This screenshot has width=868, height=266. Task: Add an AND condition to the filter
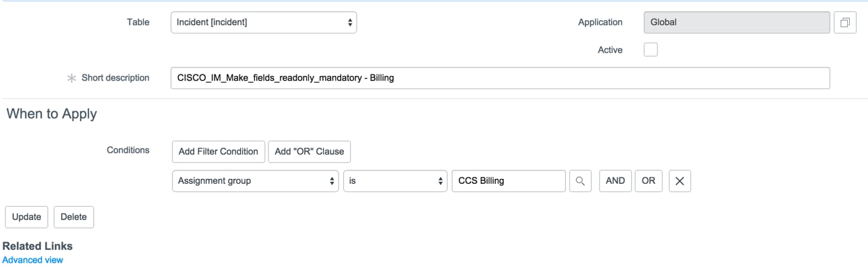(x=615, y=181)
